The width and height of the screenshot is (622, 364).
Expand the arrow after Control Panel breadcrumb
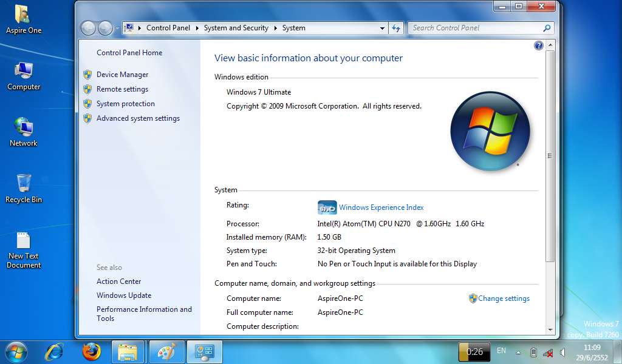point(197,28)
